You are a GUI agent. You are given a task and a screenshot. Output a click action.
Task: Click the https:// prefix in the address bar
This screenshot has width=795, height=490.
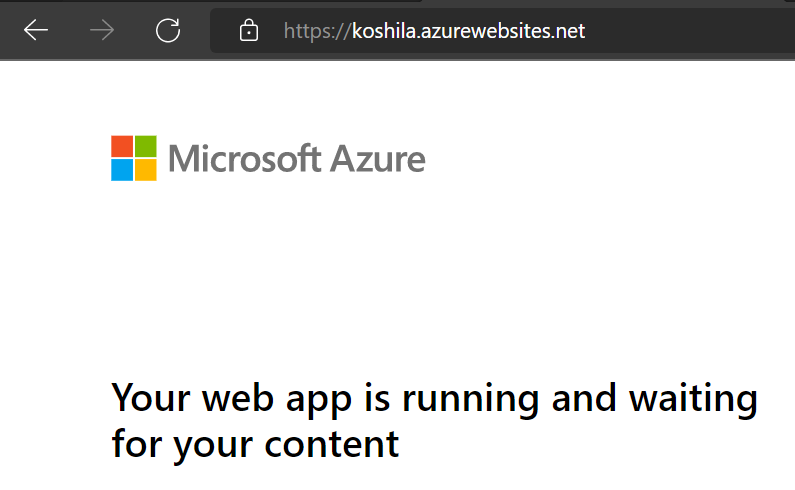[x=317, y=31]
